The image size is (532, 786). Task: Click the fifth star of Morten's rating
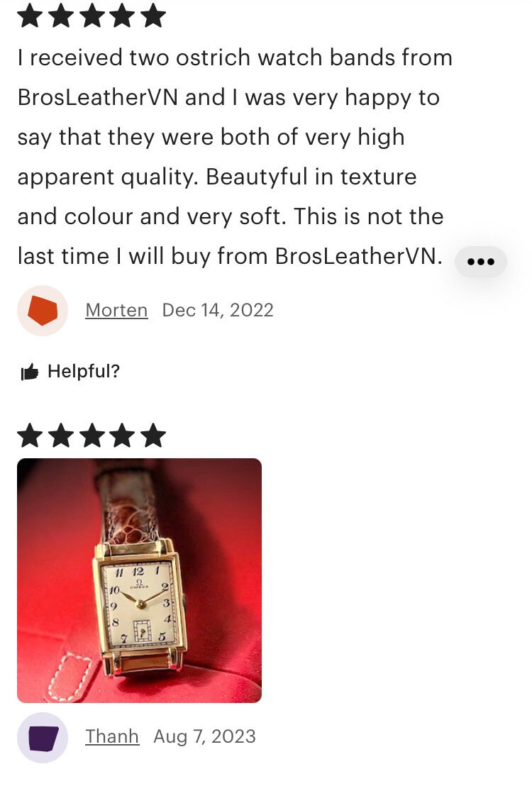pyautogui.click(x=153, y=15)
